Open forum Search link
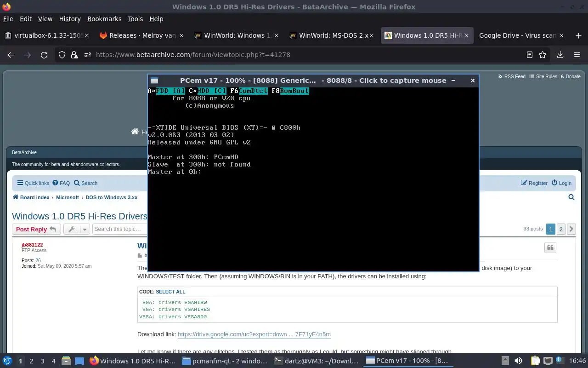The height and width of the screenshot is (368, 588). tap(85, 183)
